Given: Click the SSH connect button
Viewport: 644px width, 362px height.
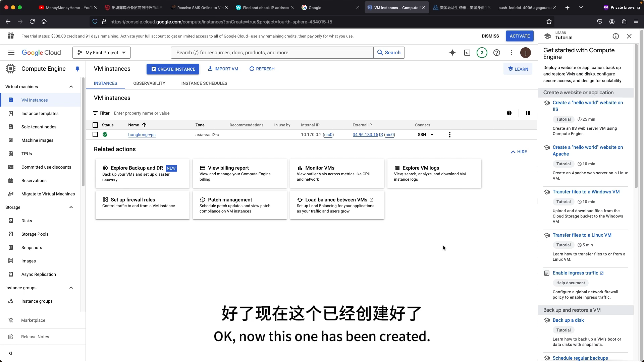Looking at the screenshot, I should point(422,135).
